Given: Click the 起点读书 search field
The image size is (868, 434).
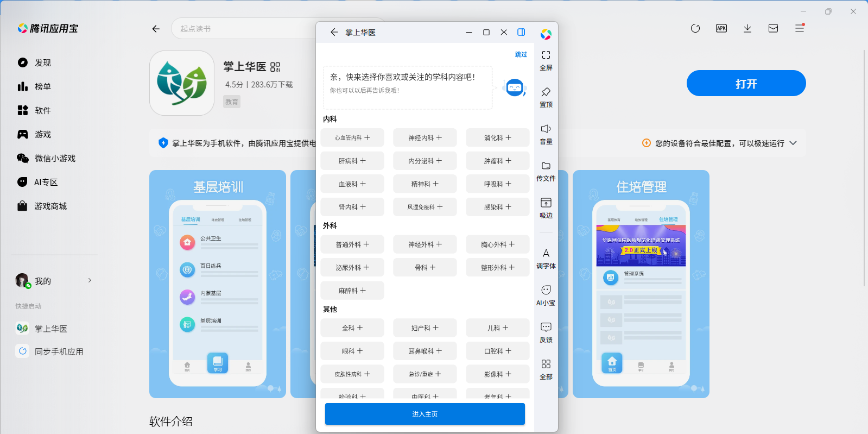Looking at the screenshot, I should pyautogui.click(x=244, y=29).
